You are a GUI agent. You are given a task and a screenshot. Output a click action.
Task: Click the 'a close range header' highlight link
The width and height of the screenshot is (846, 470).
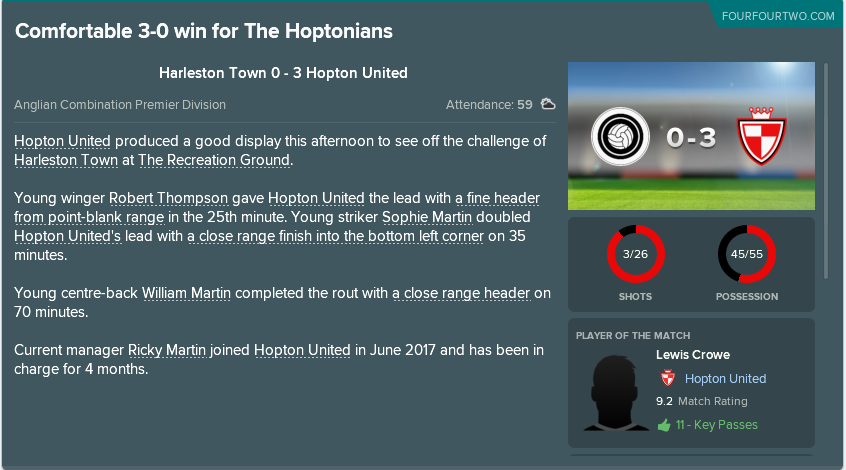tap(462, 294)
